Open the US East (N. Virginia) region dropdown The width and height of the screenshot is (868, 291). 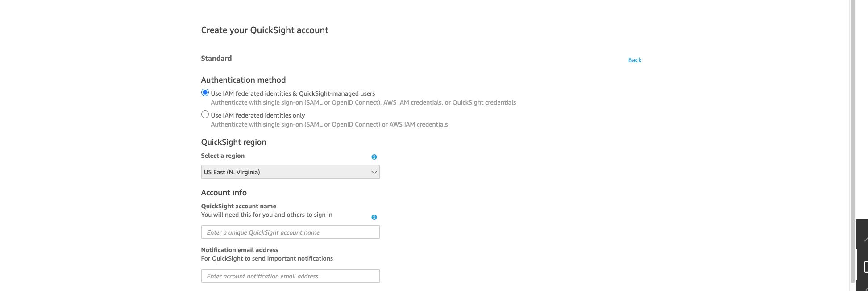pos(290,172)
